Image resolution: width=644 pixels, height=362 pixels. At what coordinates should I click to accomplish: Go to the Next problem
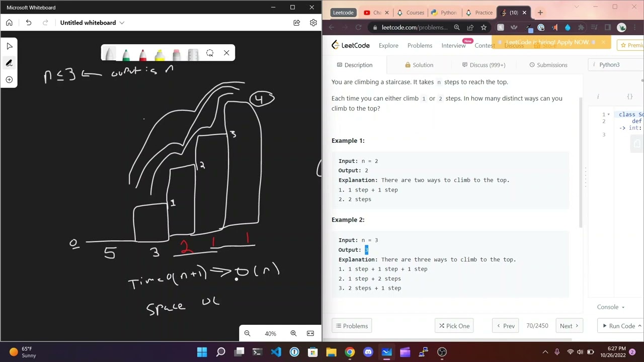click(x=569, y=326)
